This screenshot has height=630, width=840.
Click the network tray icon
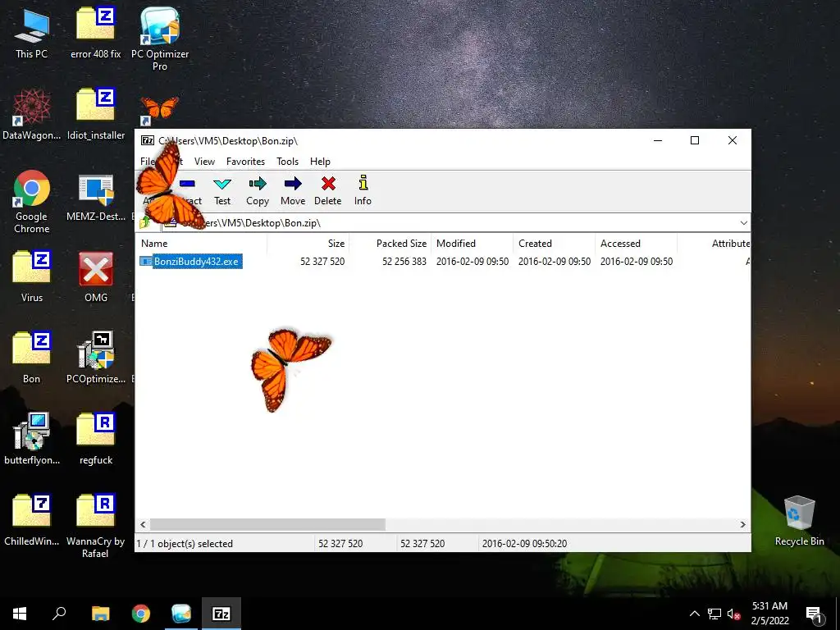(714, 614)
